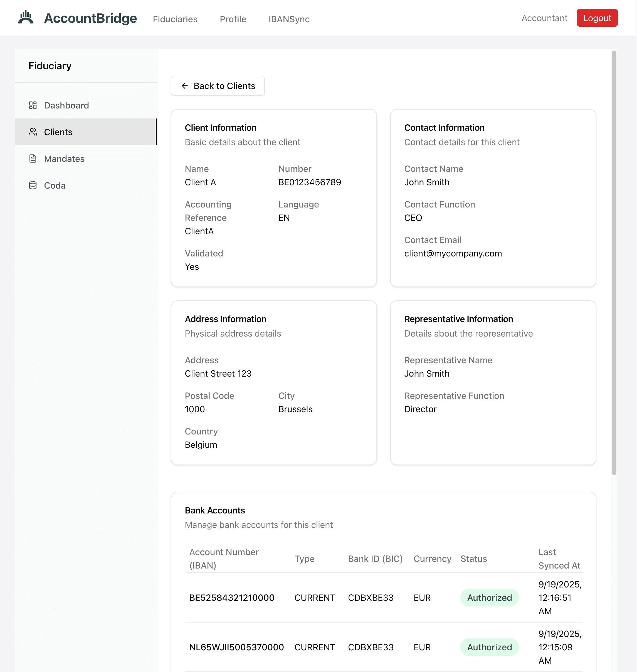Click the Fiduciary sidebar heading
This screenshot has width=637, height=672.
point(50,66)
